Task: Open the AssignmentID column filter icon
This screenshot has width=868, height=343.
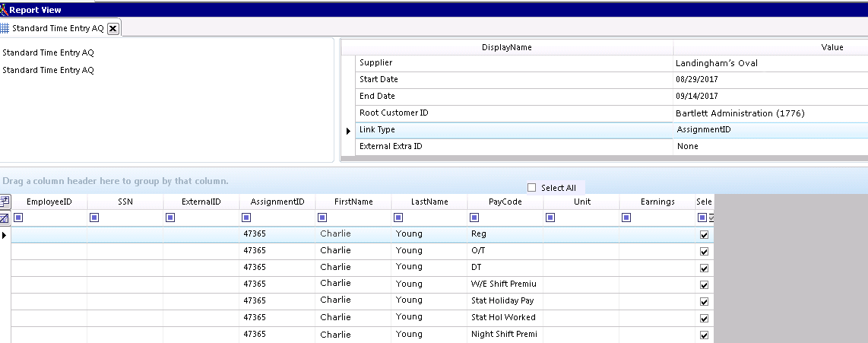Action: (x=246, y=218)
